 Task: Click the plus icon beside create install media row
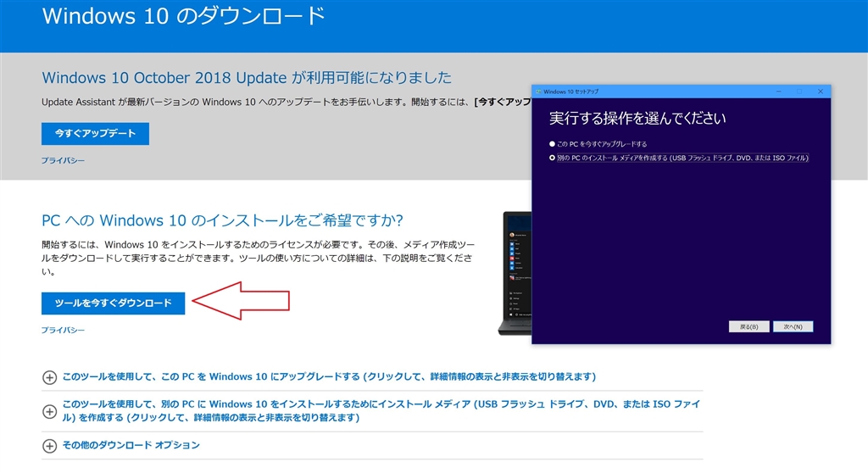49,411
